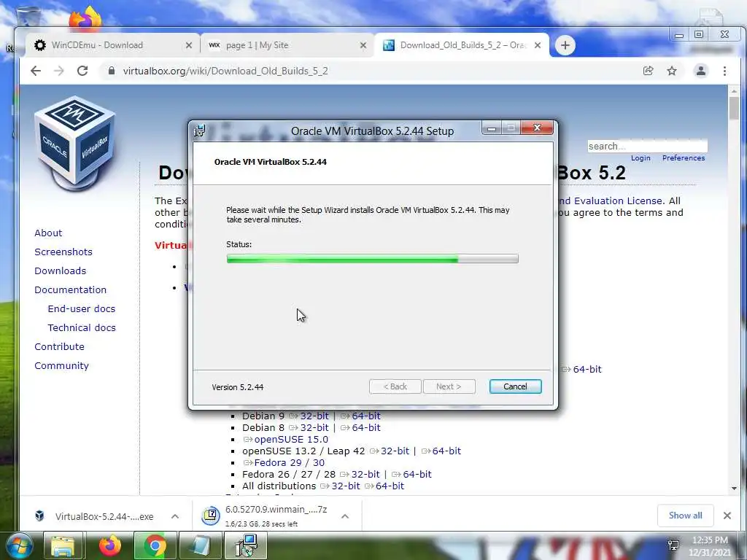The image size is (747, 560).
Task: Click the taskbar clock 12:35 PM
Action: 710,540
